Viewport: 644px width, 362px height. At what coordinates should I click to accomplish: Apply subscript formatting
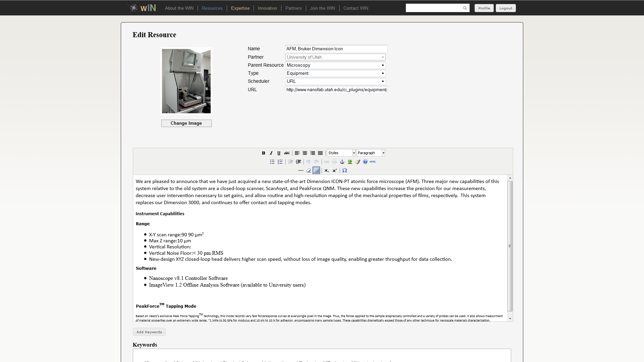327,171
